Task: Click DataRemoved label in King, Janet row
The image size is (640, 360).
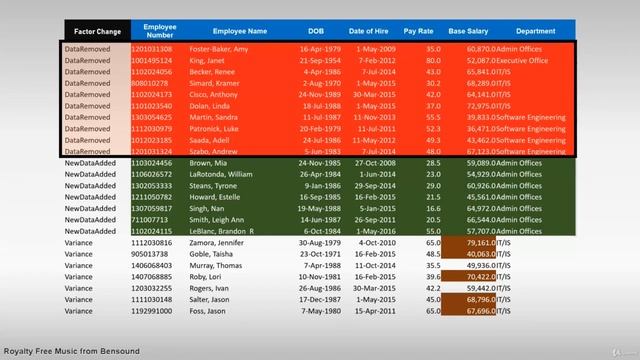Action: (x=87, y=60)
